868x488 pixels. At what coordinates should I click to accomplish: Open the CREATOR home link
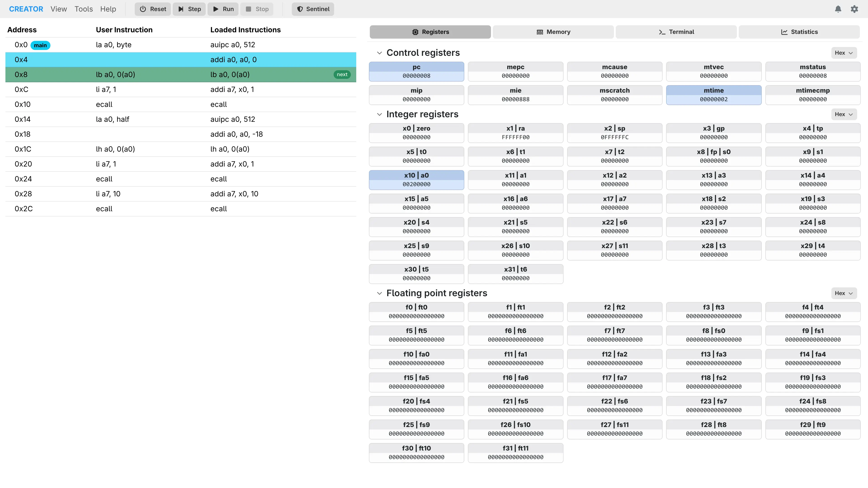[26, 9]
